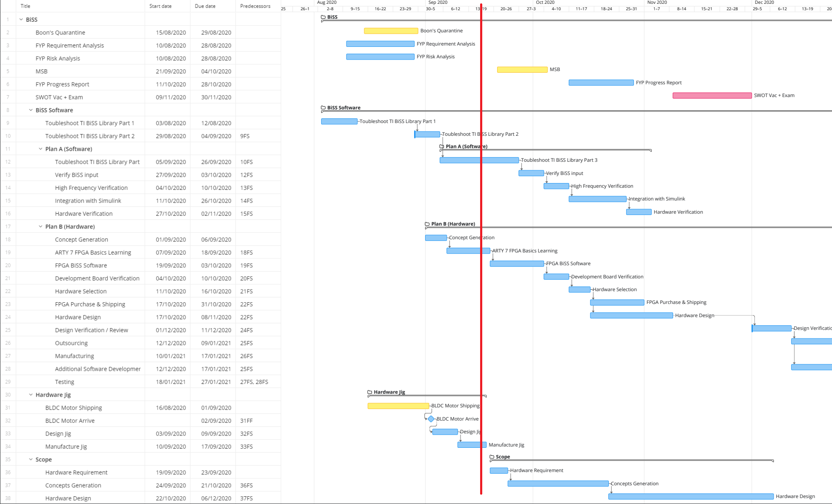832x504 pixels.
Task: Collapse the BiSS Software group chevron
Action: click(x=31, y=110)
